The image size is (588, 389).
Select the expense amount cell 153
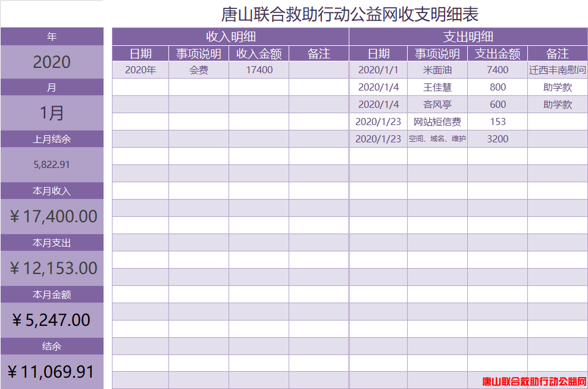point(498,122)
